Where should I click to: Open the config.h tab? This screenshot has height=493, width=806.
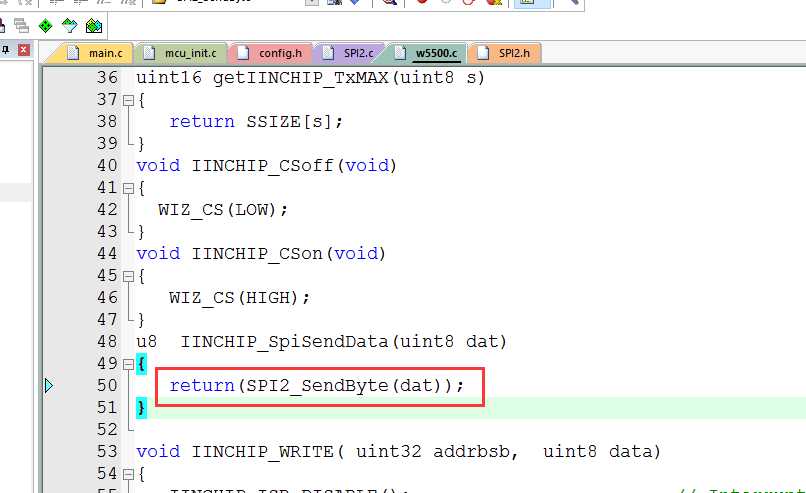click(x=272, y=53)
